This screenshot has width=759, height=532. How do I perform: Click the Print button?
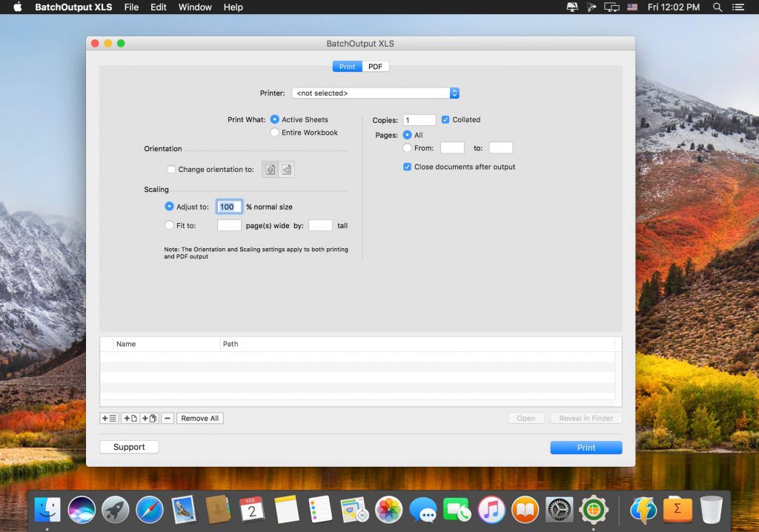point(586,447)
